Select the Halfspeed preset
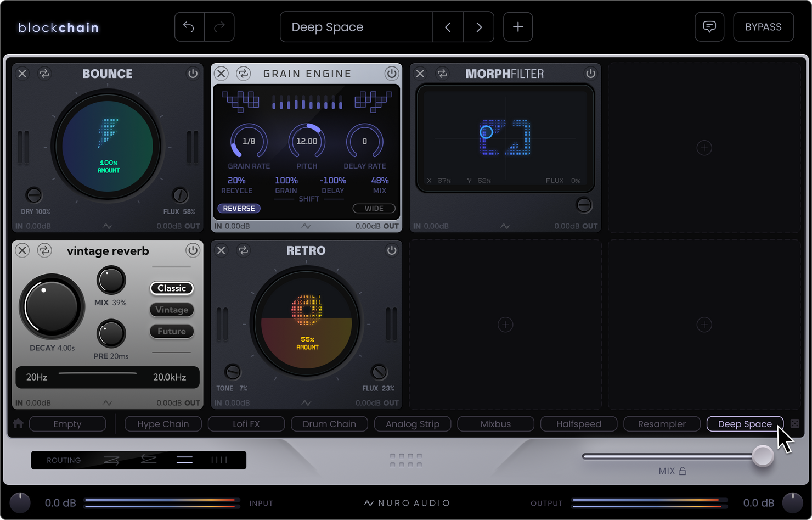 579,424
